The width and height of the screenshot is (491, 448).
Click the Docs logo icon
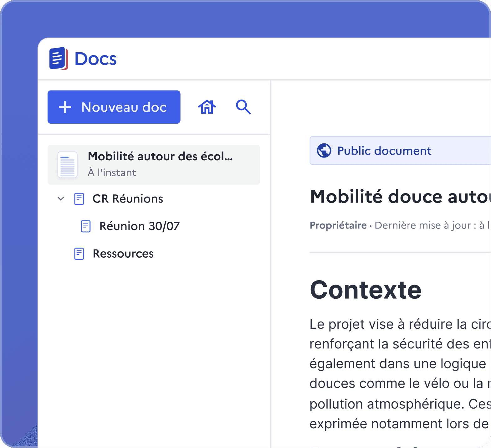point(58,59)
